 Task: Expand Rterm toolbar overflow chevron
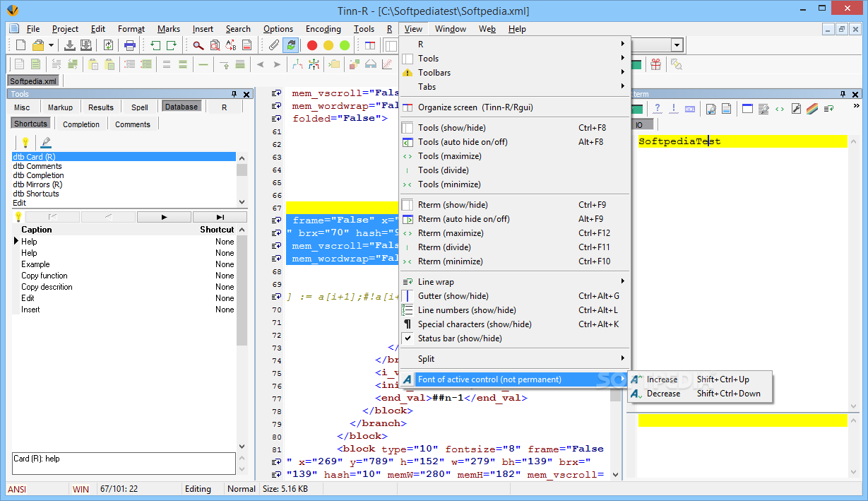click(857, 106)
